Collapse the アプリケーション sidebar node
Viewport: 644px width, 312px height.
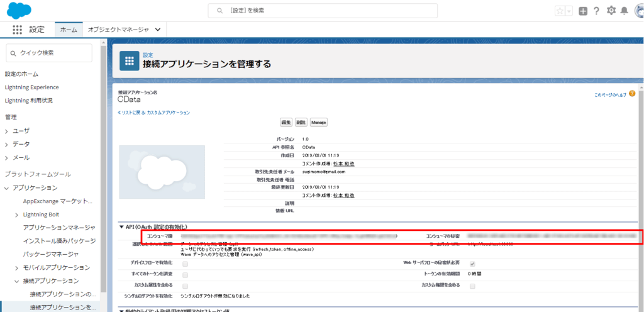(6, 187)
